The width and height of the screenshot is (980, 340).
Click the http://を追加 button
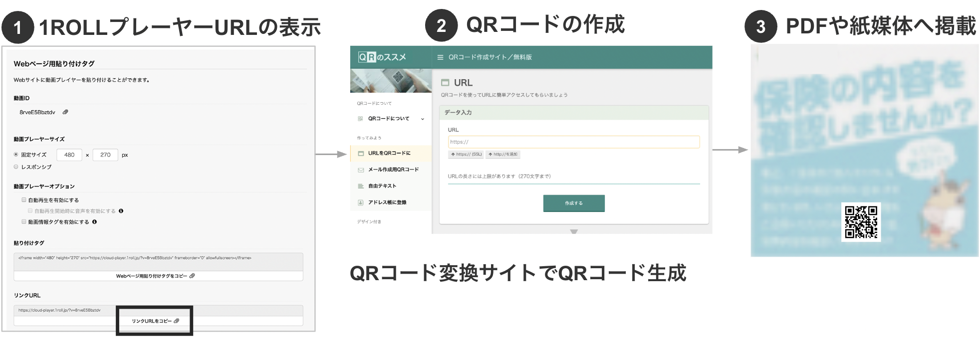coord(503,155)
